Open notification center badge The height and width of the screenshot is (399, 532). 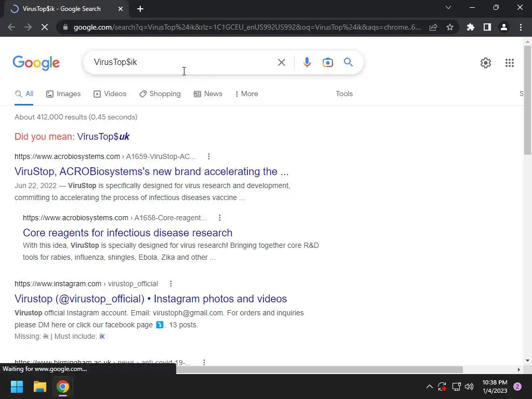click(517, 387)
